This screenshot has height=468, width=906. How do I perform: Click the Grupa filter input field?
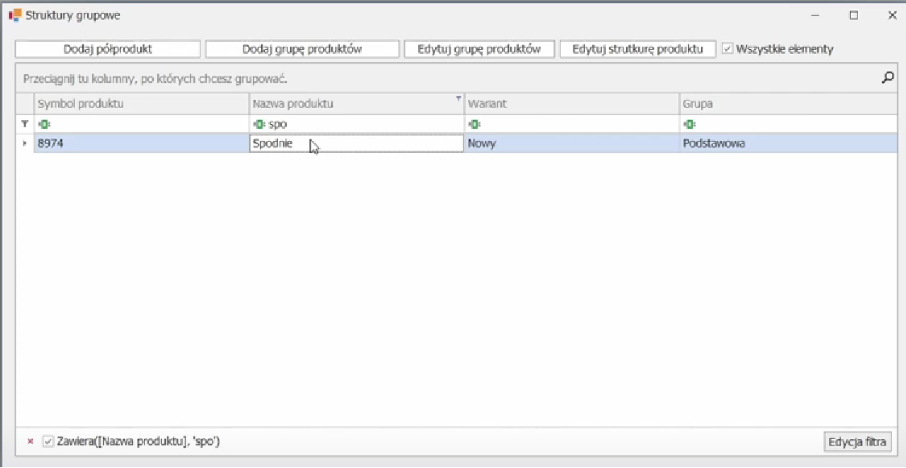click(x=790, y=124)
